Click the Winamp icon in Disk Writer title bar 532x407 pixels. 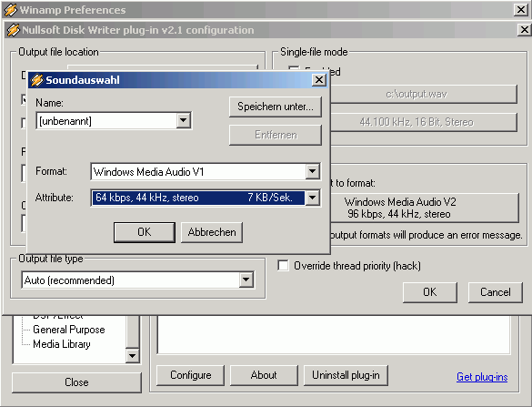point(13,30)
